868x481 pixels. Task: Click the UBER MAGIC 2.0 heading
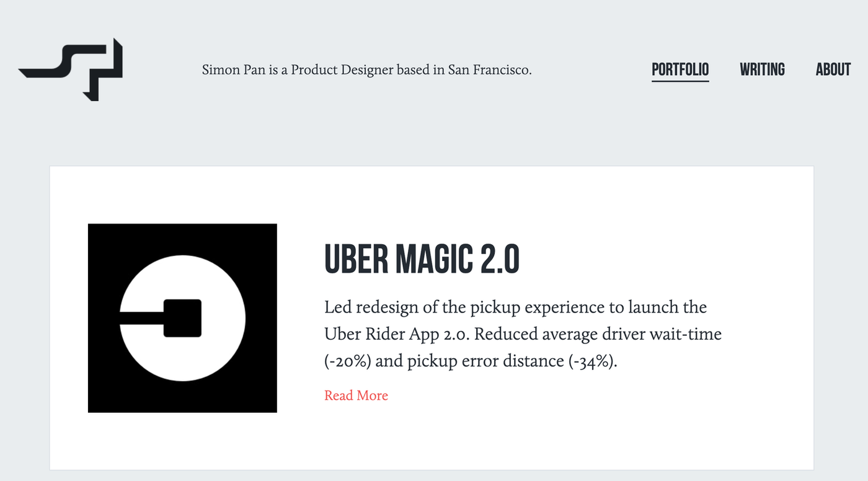tap(422, 259)
